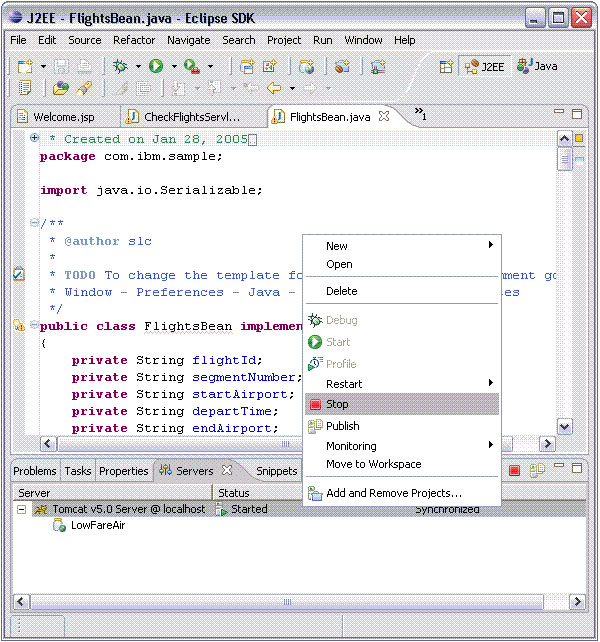This screenshot has height=642, width=600.
Task: Open the Debug dropdown arrow
Action: [138, 66]
